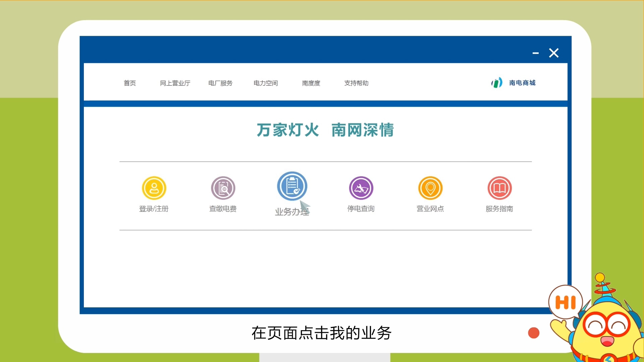Click the 服务指南 text label
The height and width of the screenshot is (362, 644).
click(x=499, y=209)
